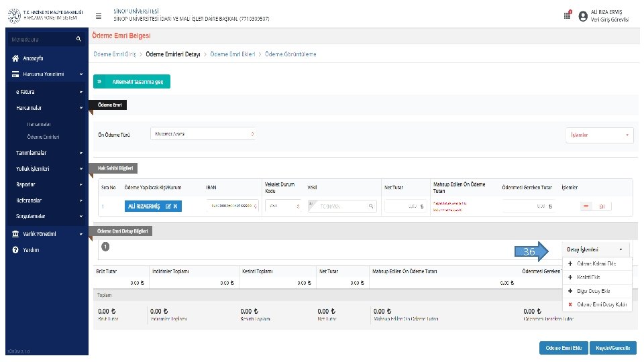The image size is (644, 362).
Task: Click the Varlık Yönetimi bank icon
Action: click(15, 234)
